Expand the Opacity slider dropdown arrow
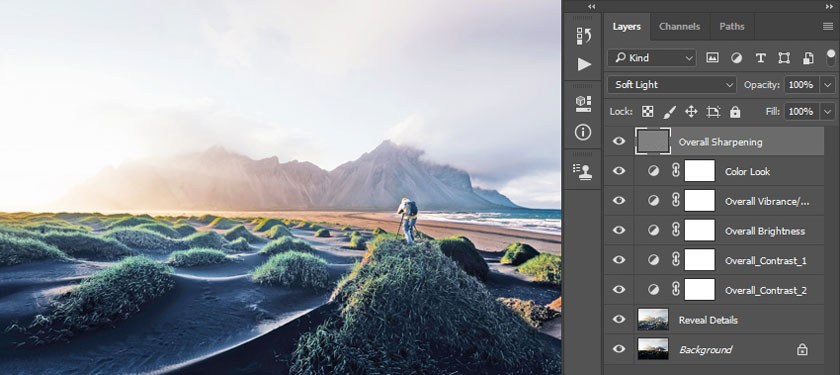 coord(828,85)
